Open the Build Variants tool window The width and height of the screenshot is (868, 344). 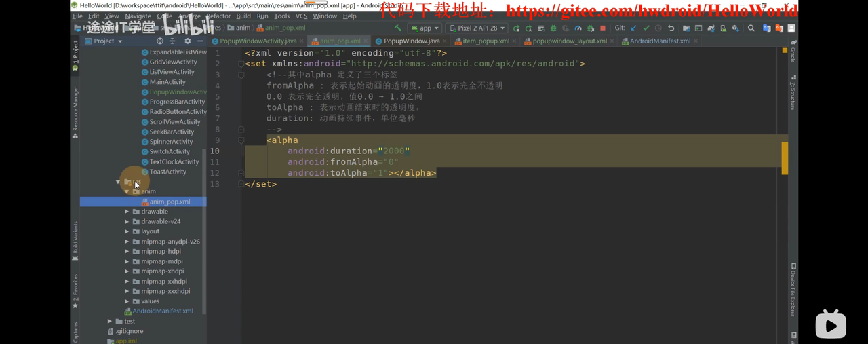click(x=75, y=241)
